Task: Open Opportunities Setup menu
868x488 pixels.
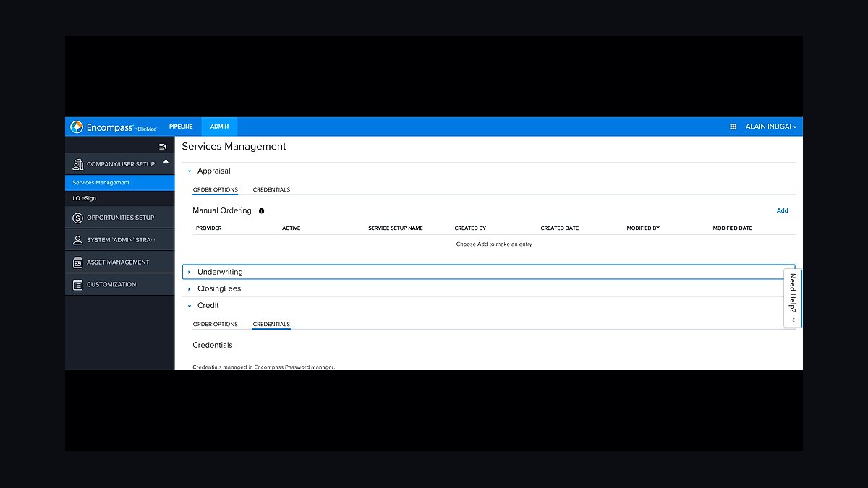Action: 120,218
